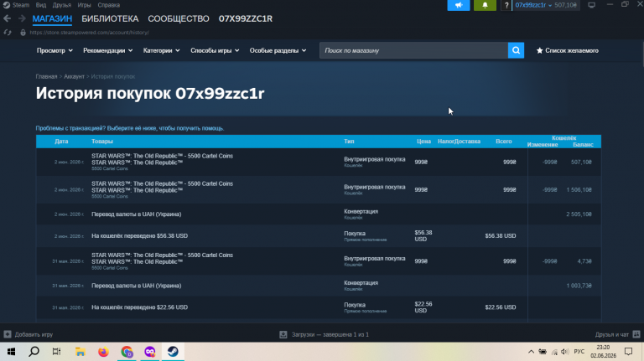
Task: Expand Способы игры dropdown
Action: (x=215, y=50)
